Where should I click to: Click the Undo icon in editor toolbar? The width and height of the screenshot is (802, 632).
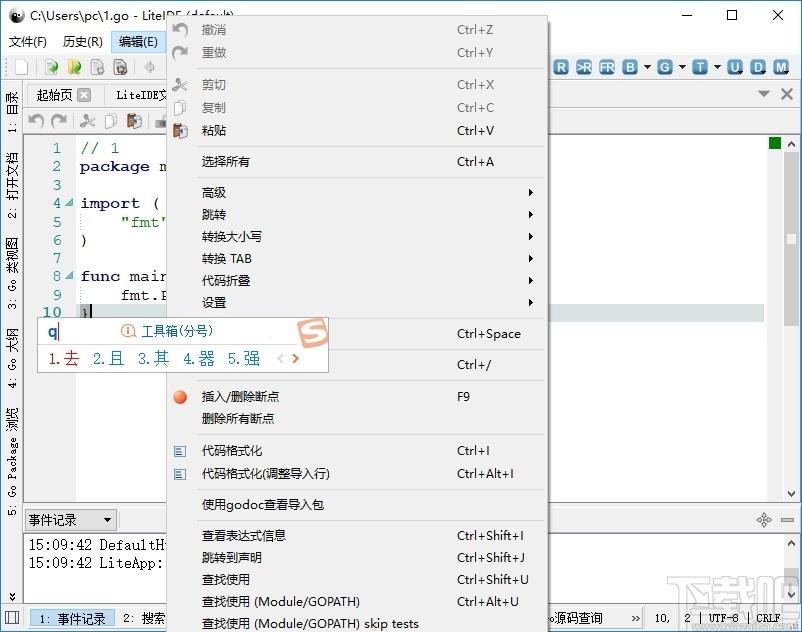36,121
